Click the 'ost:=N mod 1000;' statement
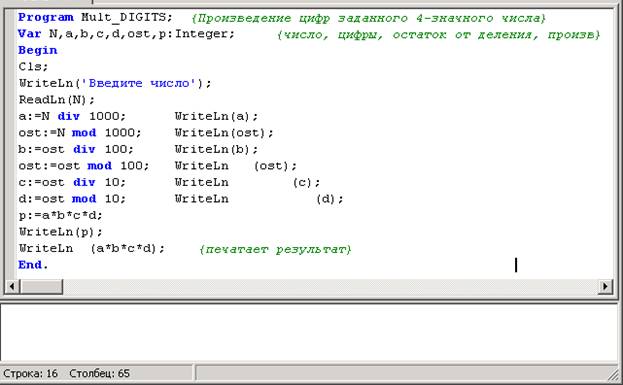 [79, 133]
